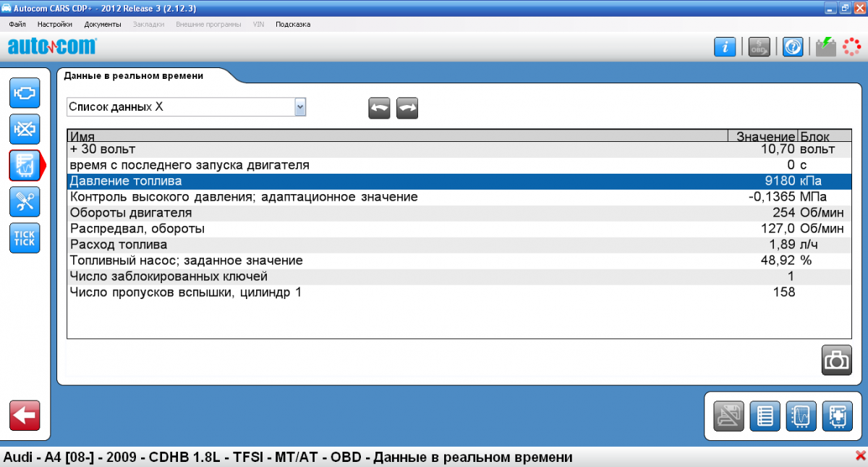Click the 10,70 voltage value
Viewport: 868px width, 467px height.
(778, 149)
